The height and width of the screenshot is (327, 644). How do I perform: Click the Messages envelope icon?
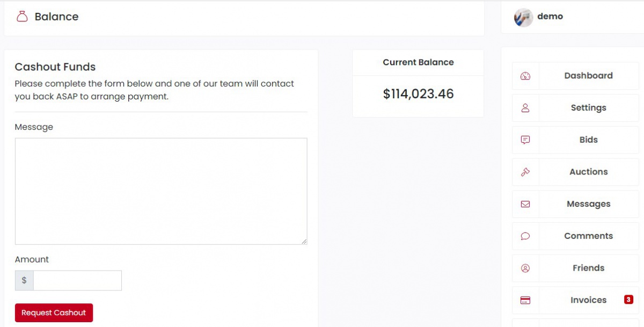click(525, 204)
